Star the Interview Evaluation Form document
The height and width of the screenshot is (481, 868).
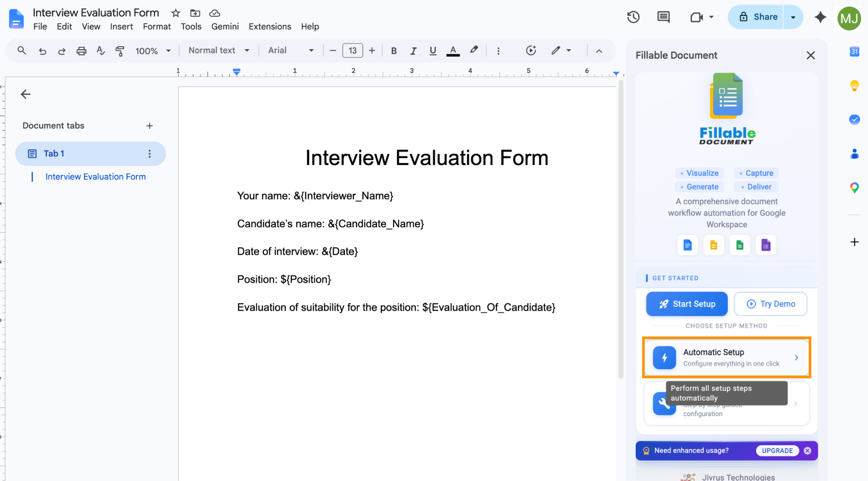tap(175, 13)
